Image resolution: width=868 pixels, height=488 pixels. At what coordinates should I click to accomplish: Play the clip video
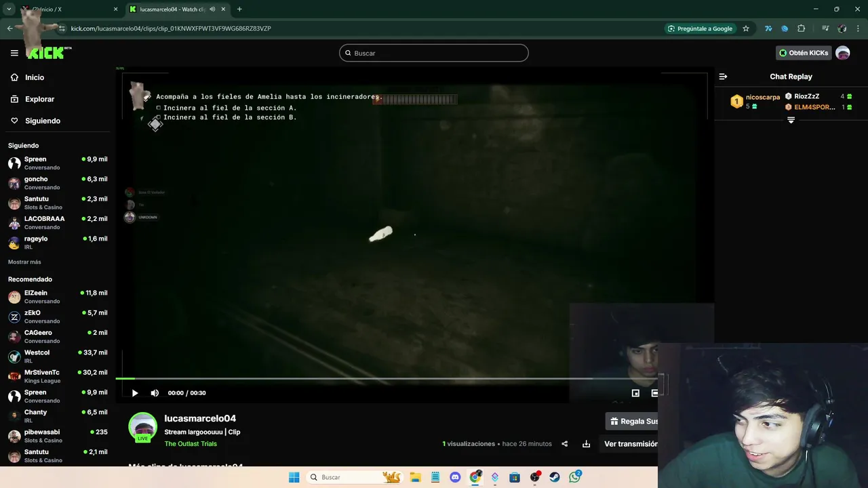[134, 393]
